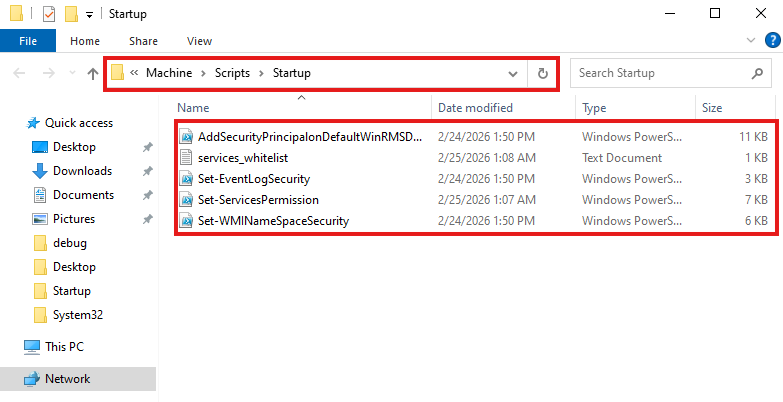Click the Refresh address bar button
The image size is (783, 402).
[543, 73]
